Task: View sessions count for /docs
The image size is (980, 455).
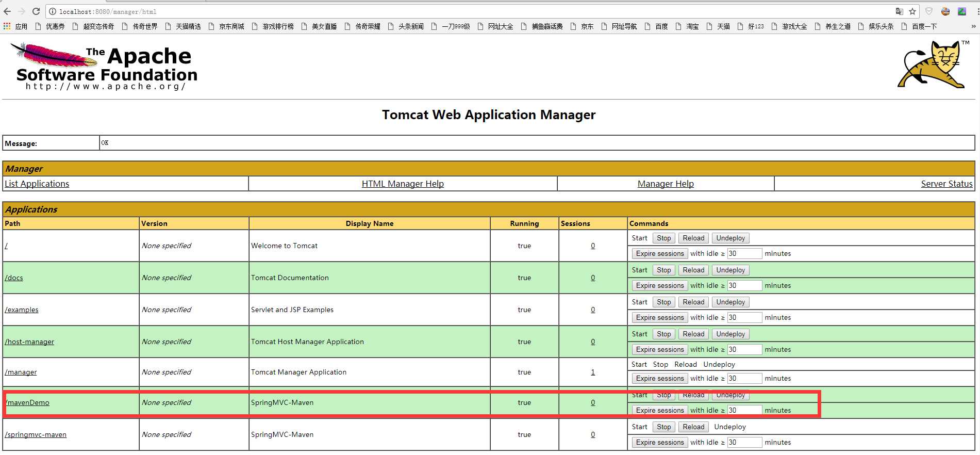Action: pos(593,278)
